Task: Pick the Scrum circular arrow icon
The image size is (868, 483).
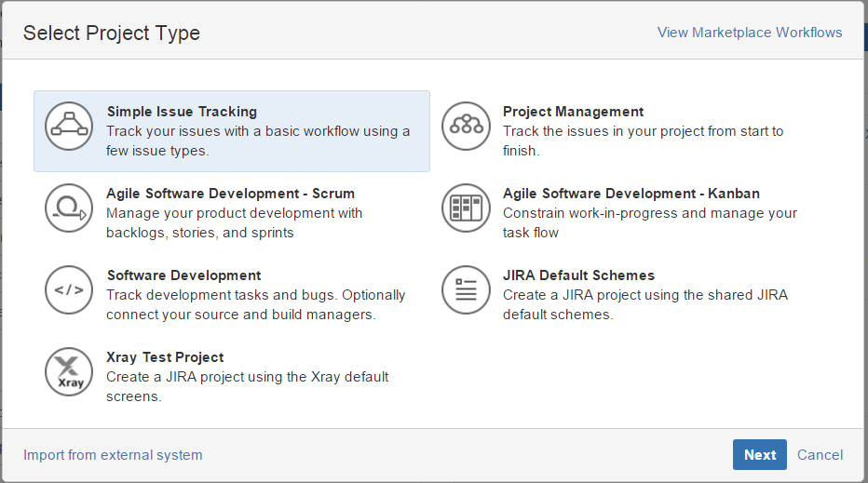Action: (69, 208)
